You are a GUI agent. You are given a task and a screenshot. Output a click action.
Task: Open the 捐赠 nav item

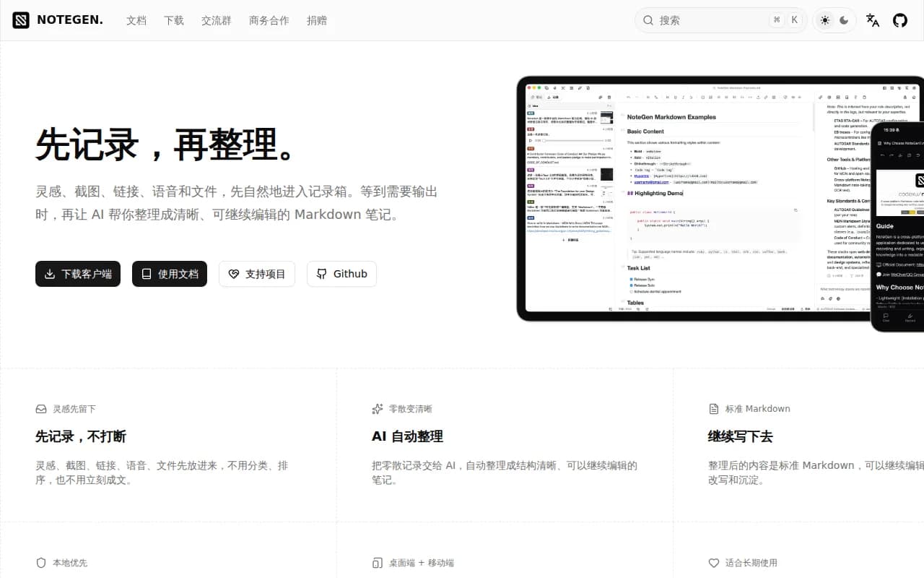(317, 20)
